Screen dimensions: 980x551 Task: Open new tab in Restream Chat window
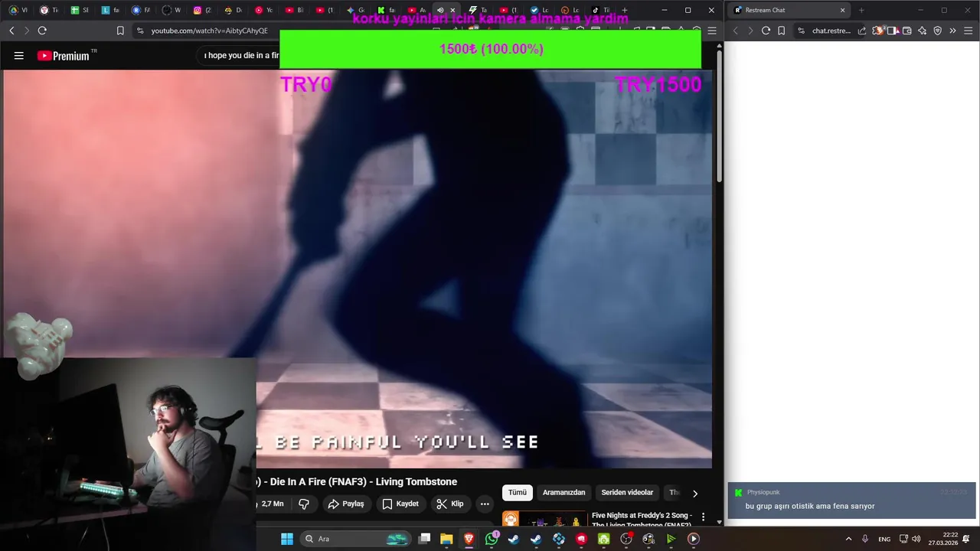861,10
